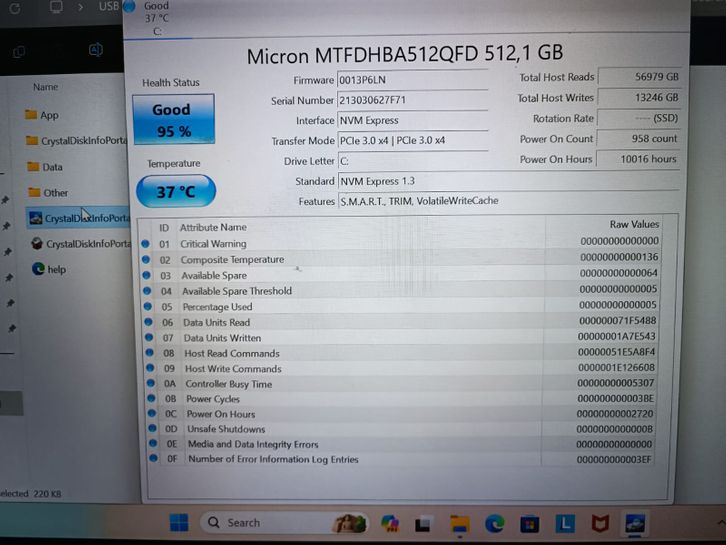Open the App folder in File Explorer

(x=42, y=115)
